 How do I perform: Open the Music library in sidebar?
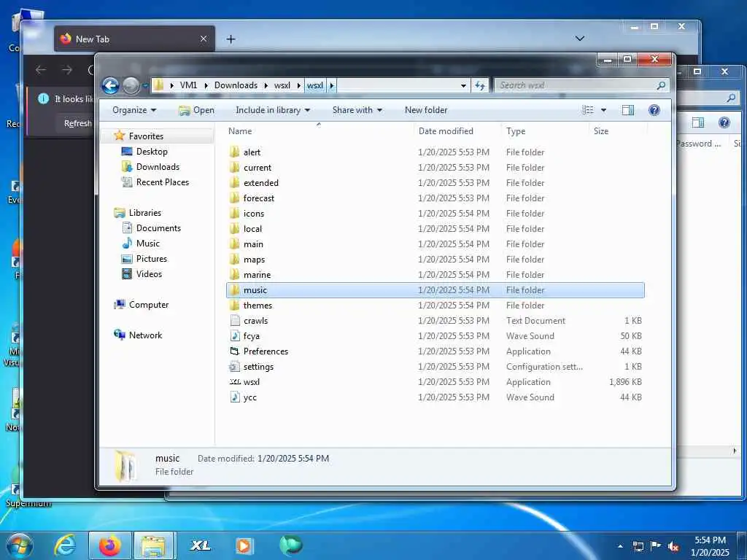tap(147, 244)
